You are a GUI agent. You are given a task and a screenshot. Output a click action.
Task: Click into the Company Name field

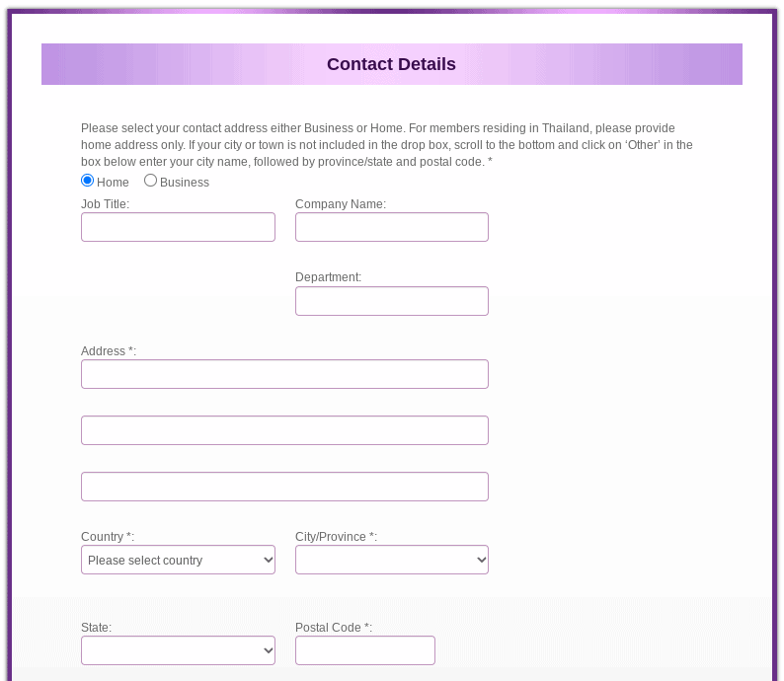click(x=391, y=227)
